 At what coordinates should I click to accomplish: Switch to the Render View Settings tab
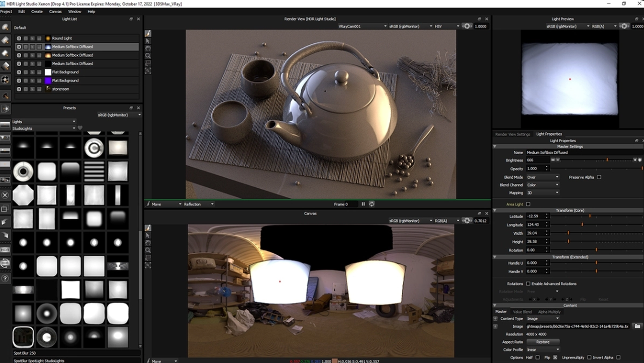pos(512,134)
